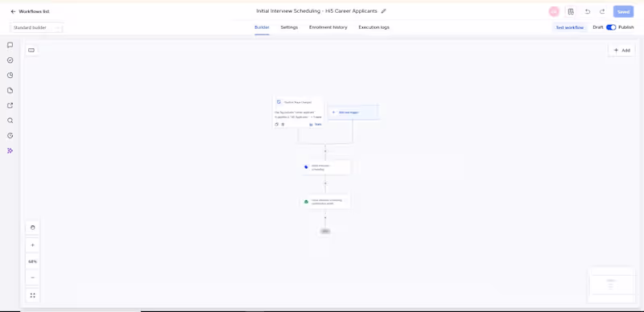This screenshot has height=312, width=644.
Task: Click the Saved button
Action: point(623,11)
